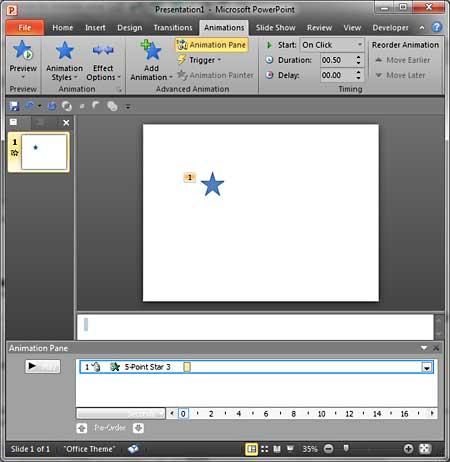This screenshot has width=450, height=462.
Task: Click Re-Order down arrow button
Action: [x=138, y=428]
